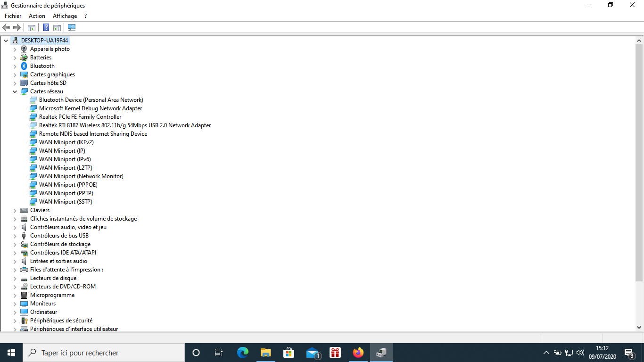The image size is (644, 362).
Task: Open the Action menu
Action: (x=37, y=16)
